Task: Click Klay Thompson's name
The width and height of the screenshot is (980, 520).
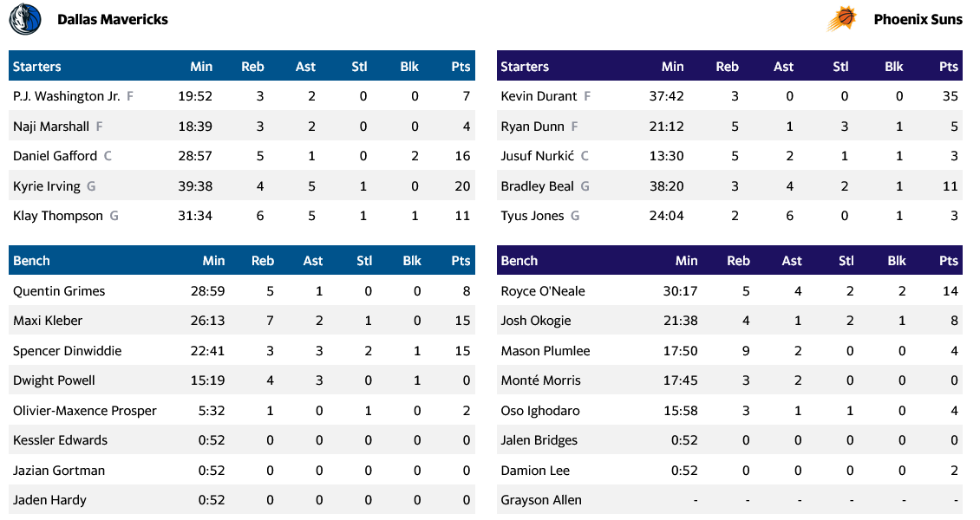Action: [58, 216]
